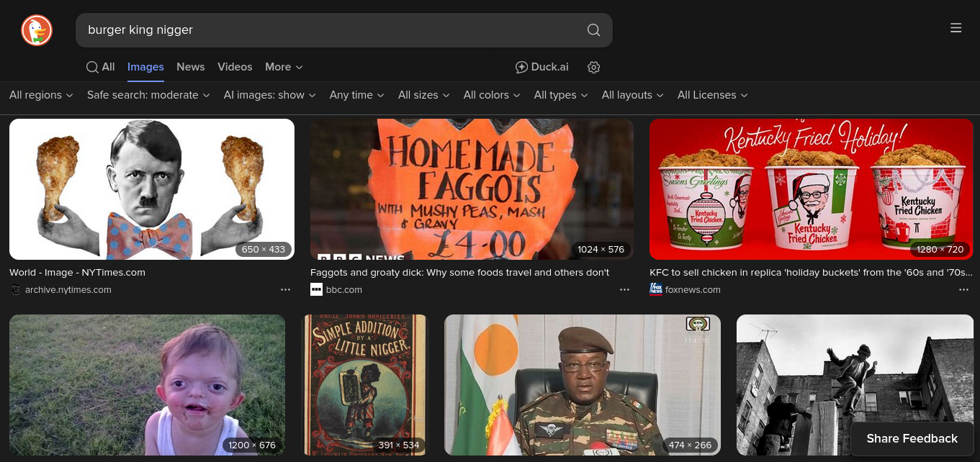Open the search settings gear
The height and width of the screenshot is (462, 980).
593,67
